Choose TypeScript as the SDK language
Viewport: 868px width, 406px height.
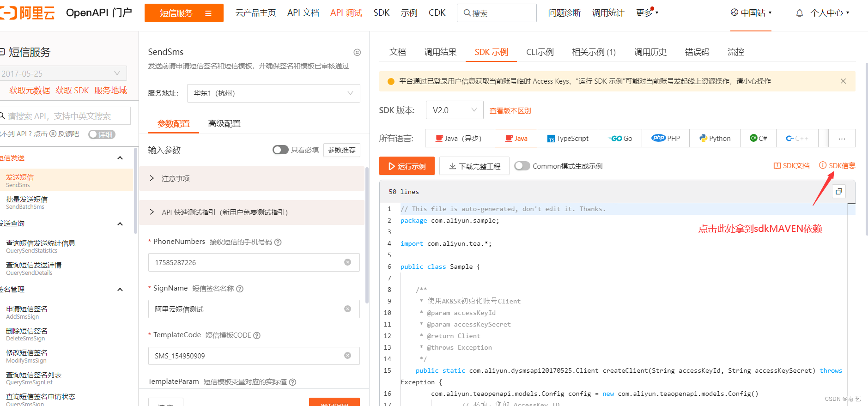click(x=567, y=138)
